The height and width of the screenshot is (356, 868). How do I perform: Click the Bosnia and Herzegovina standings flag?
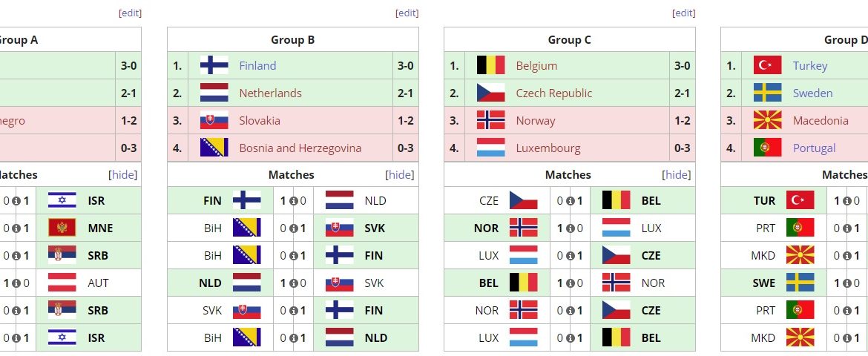pos(214,148)
